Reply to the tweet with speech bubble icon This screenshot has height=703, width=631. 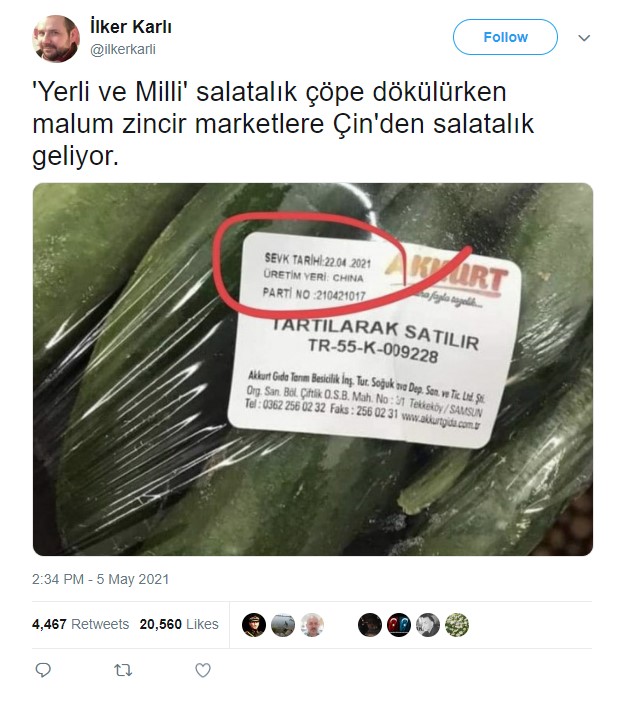pyautogui.click(x=43, y=670)
